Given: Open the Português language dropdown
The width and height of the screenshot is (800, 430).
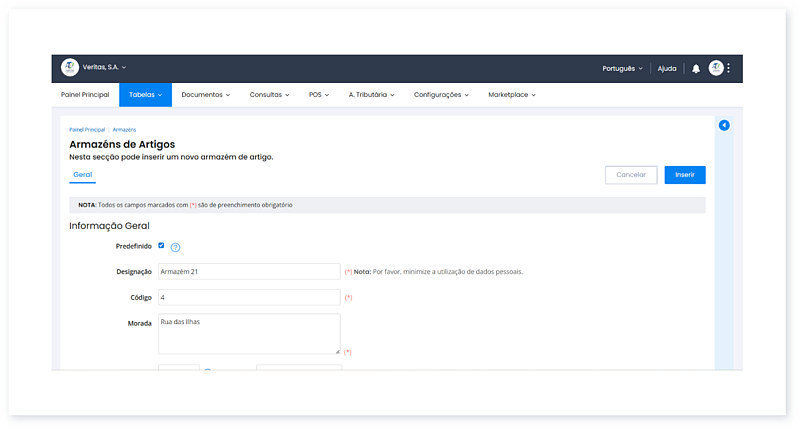Looking at the screenshot, I should pyautogui.click(x=622, y=69).
